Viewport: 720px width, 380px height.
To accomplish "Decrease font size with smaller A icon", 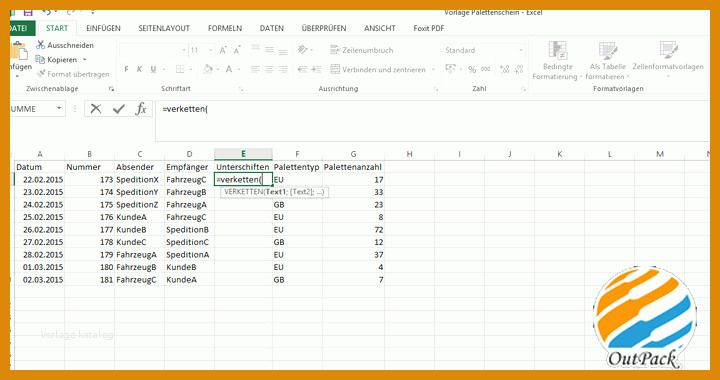I will (x=237, y=50).
